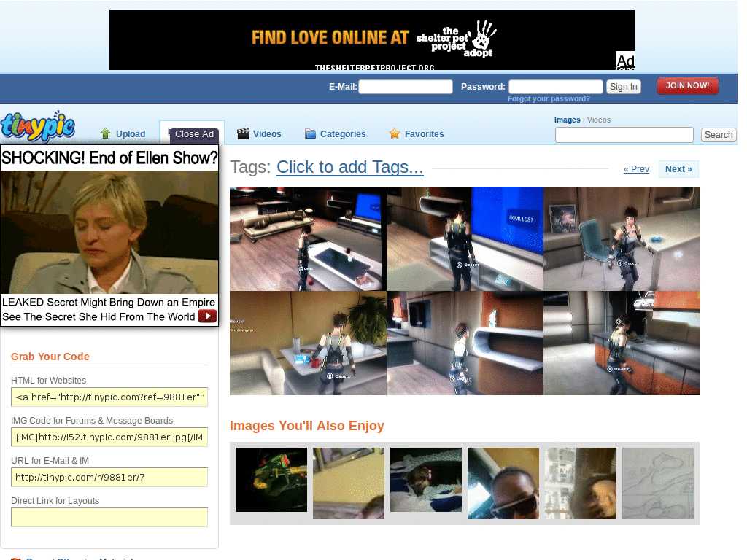This screenshot has height=560, width=747.
Task: Open the sleeping child thumbnail
Action: pos(425,480)
